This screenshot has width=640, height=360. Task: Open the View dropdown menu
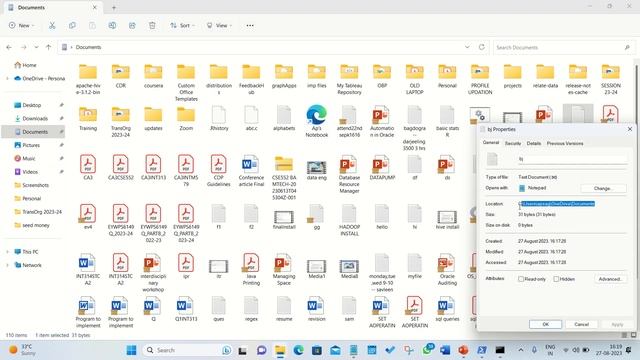(x=219, y=25)
